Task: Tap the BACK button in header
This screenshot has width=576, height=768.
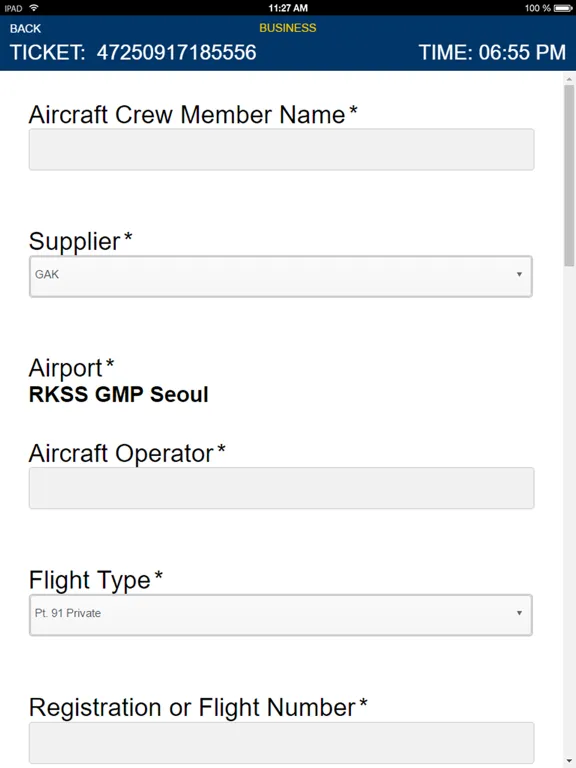Action: click(x=25, y=28)
